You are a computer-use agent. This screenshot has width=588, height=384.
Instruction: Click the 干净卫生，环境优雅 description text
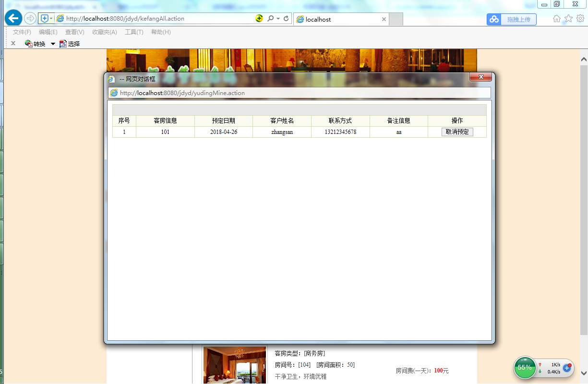click(x=300, y=376)
